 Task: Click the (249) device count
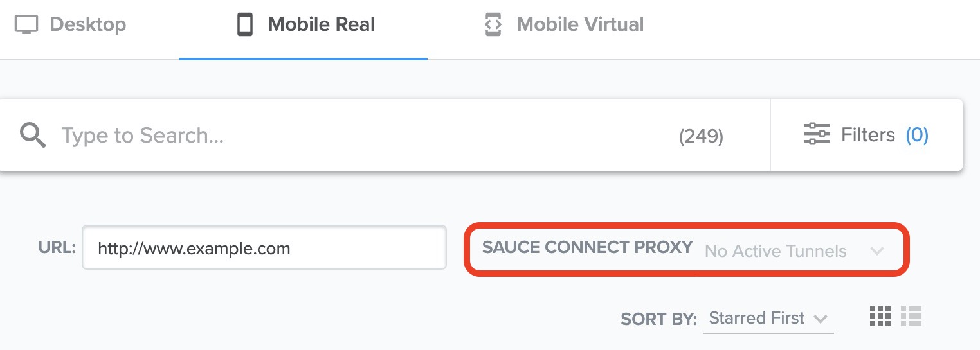click(x=701, y=136)
